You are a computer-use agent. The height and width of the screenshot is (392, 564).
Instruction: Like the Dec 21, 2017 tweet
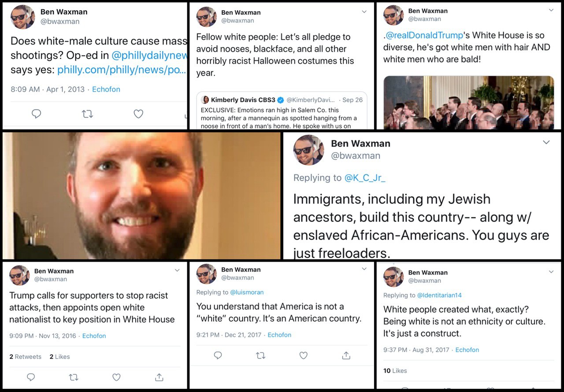coord(303,355)
